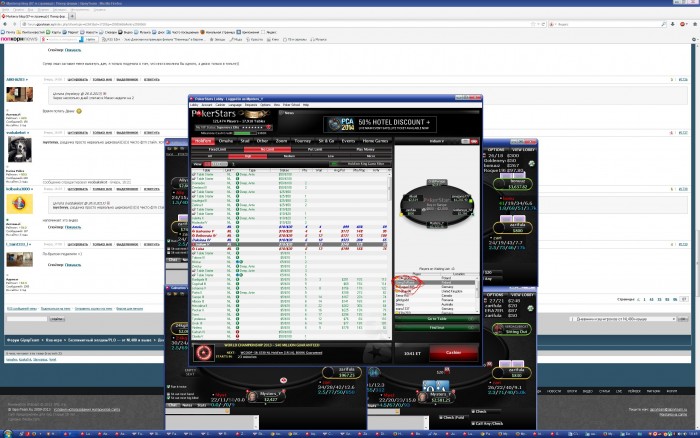The height and width of the screenshot is (438, 700).
Task: Switch to the Omaha games tab
Action: (226, 141)
